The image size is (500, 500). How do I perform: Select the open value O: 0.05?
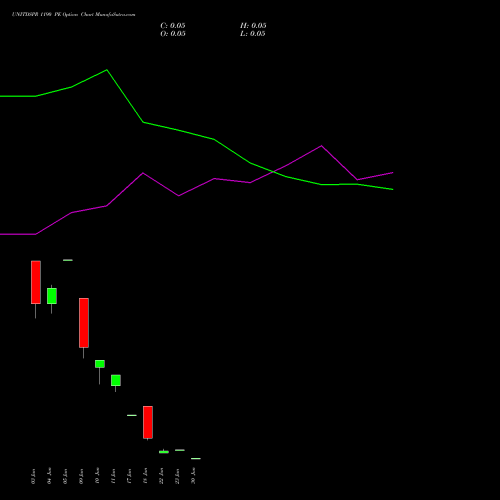pos(173,34)
